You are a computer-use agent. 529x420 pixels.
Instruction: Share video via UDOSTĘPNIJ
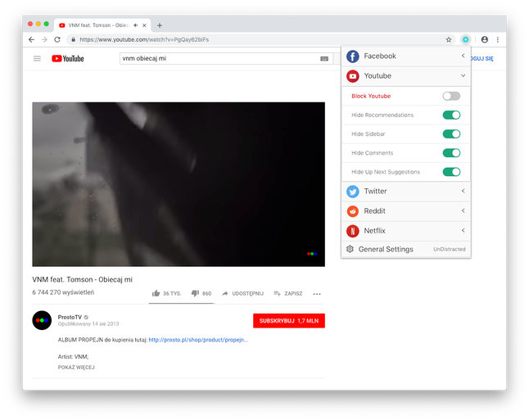pyautogui.click(x=243, y=293)
